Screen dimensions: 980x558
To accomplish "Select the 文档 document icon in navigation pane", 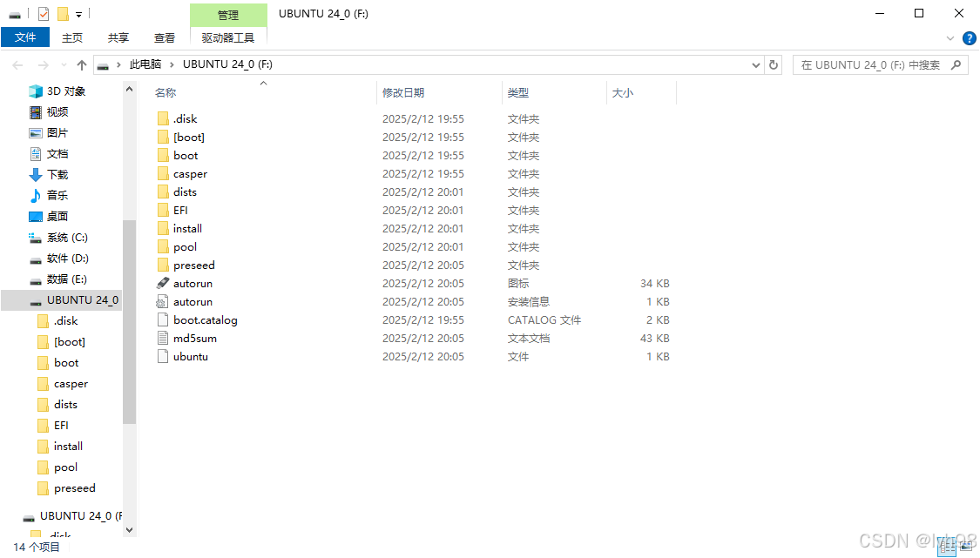I will [x=36, y=154].
